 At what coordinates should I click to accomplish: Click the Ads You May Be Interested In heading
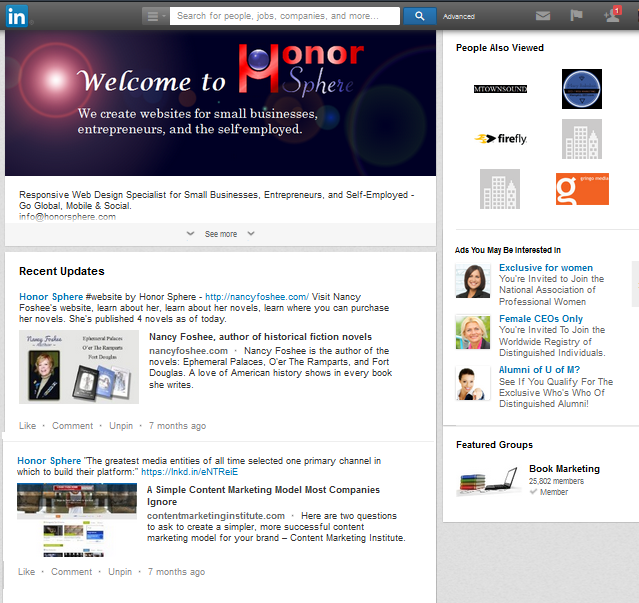point(508,250)
